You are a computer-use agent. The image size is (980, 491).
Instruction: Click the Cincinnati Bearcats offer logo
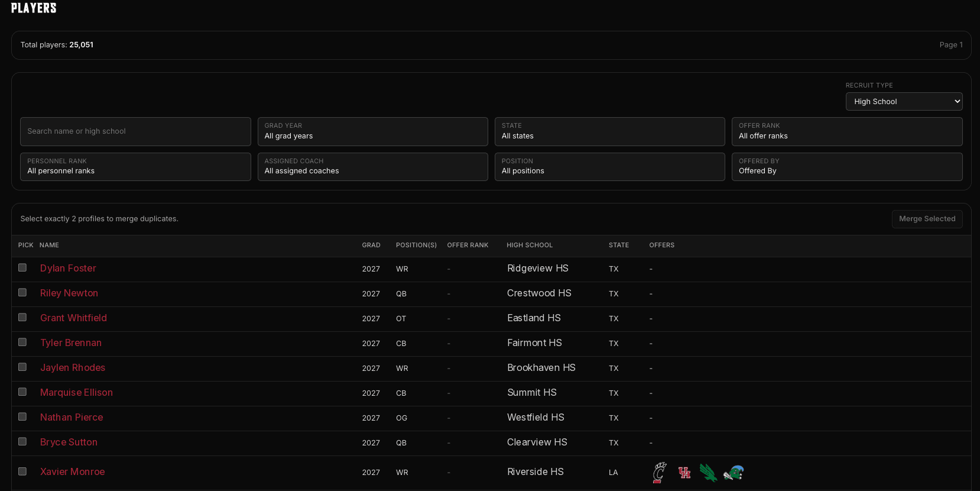point(660,473)
